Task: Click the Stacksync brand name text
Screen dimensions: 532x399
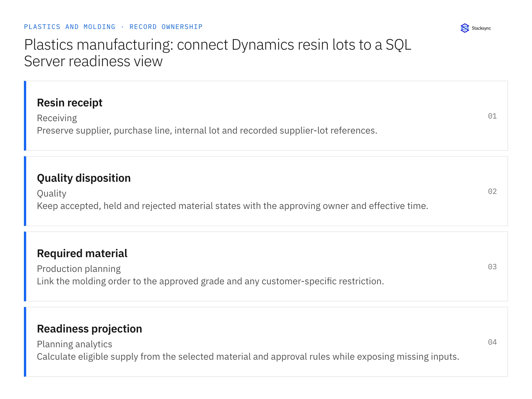Action: point(481,28)
